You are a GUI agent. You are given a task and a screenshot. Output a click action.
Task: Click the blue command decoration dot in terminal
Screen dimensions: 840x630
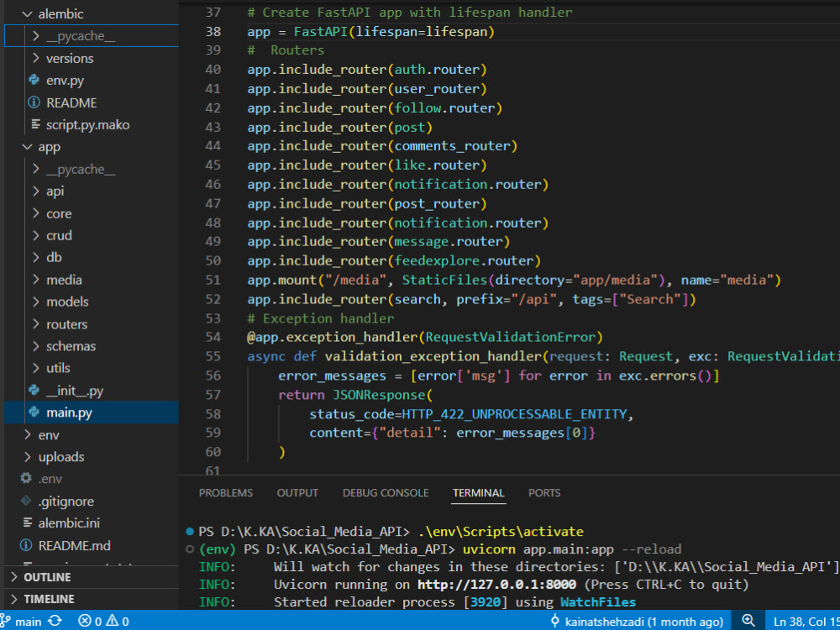tap(190, 532)
